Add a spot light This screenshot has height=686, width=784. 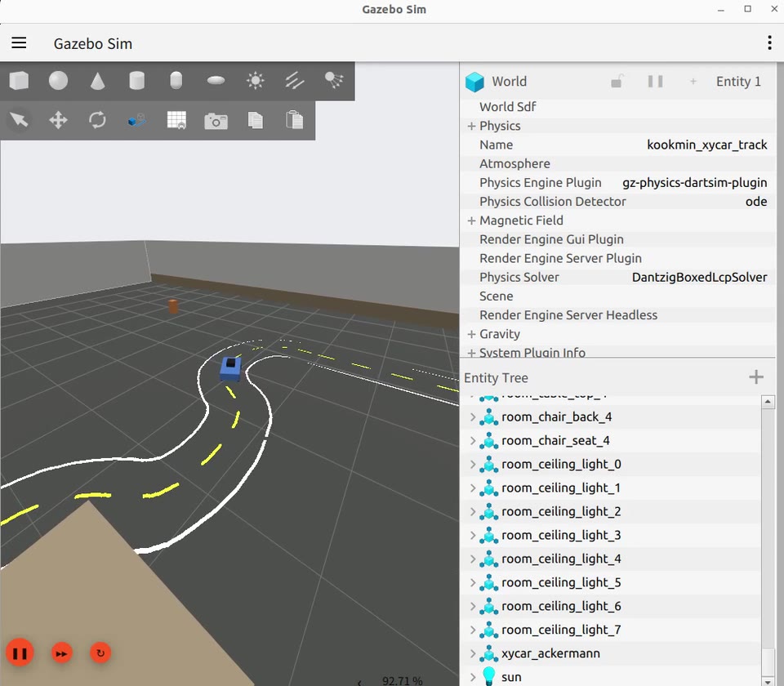pos(333,81)
